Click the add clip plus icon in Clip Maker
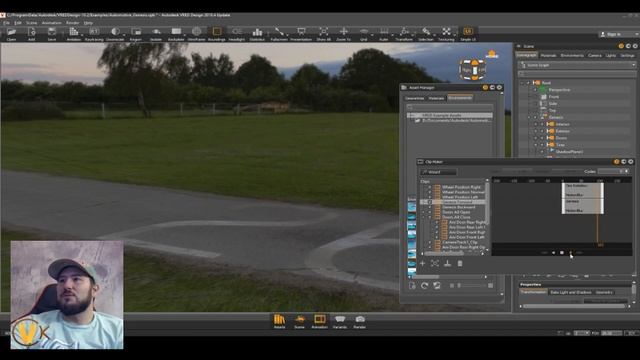Image resolution: width=640 pixels, height=360 pixels. pyautogui.click(x=422, y=264)
